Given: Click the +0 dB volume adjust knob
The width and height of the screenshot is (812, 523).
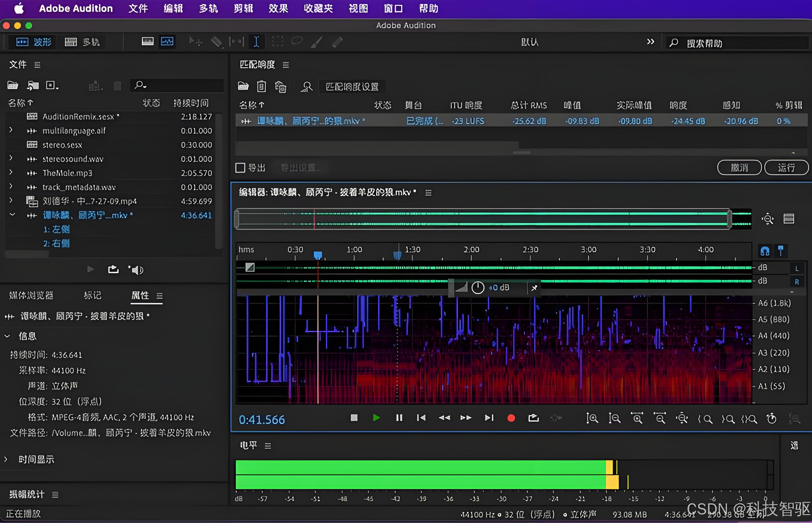Looking at the screenshot, I should click(x=478, y=288).
